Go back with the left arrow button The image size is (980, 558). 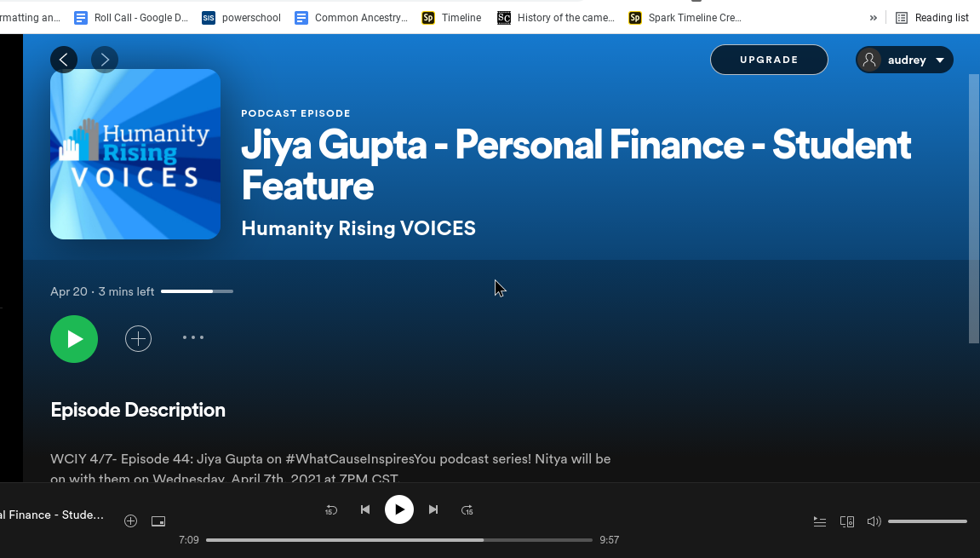click(x=64, y=60)
